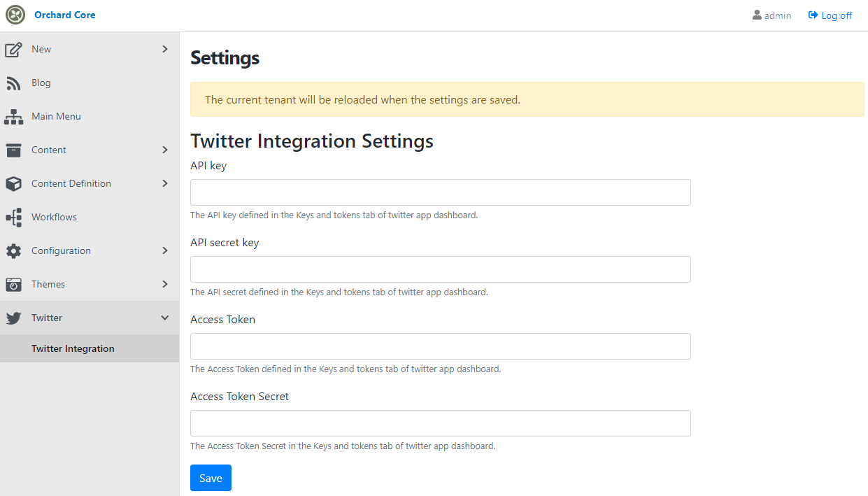
Task: Click the Log off link
Action: pos(830,15)
